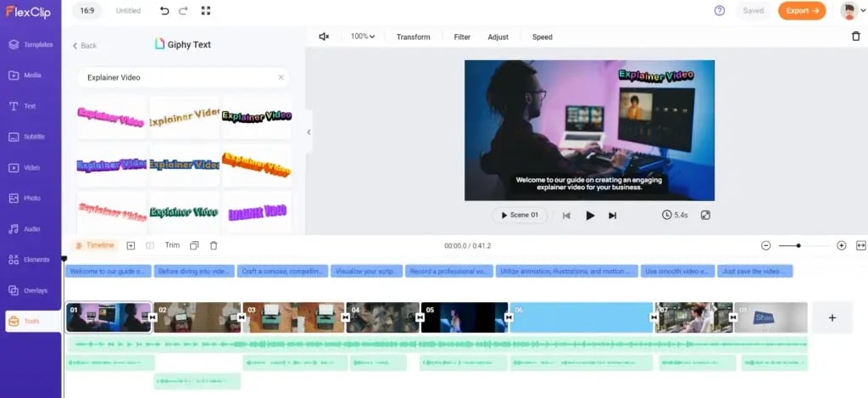Collapse the side panel with the arrow handle
This screenshot has height=398, width=868.
click(309, 132)
